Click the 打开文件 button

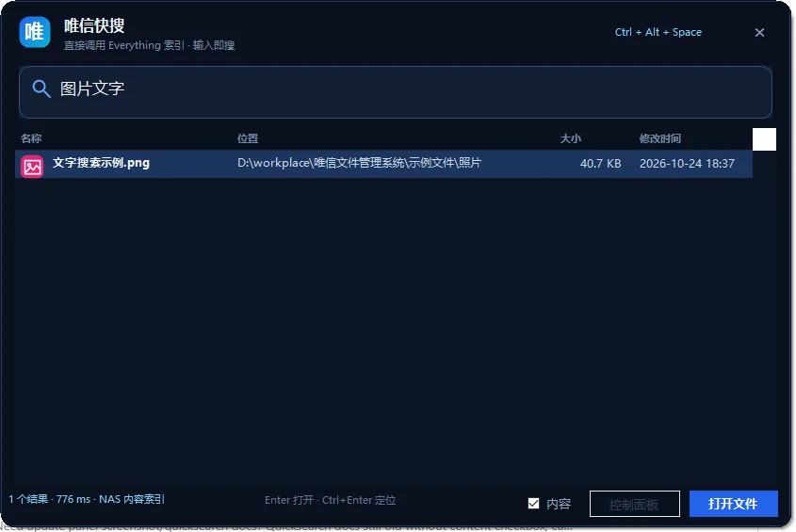[733, 504]
